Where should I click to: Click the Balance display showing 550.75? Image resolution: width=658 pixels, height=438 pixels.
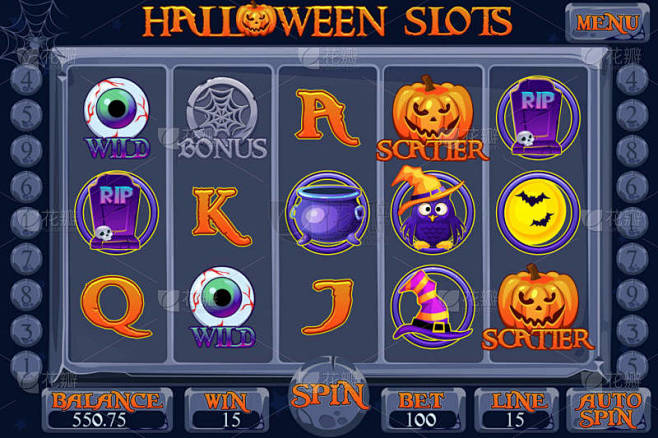[107, 420]
